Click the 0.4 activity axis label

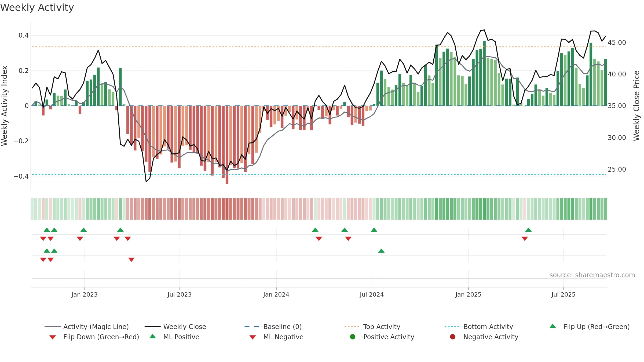(24, 35)
